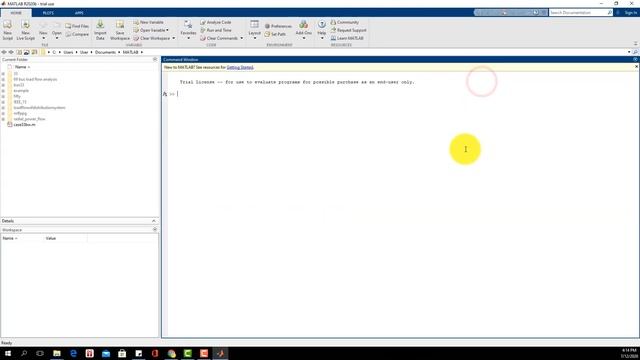Image resolution: width=640 pixels, height=360 pixels.
Task: Switch to the HOME tab
Action: 16,13
